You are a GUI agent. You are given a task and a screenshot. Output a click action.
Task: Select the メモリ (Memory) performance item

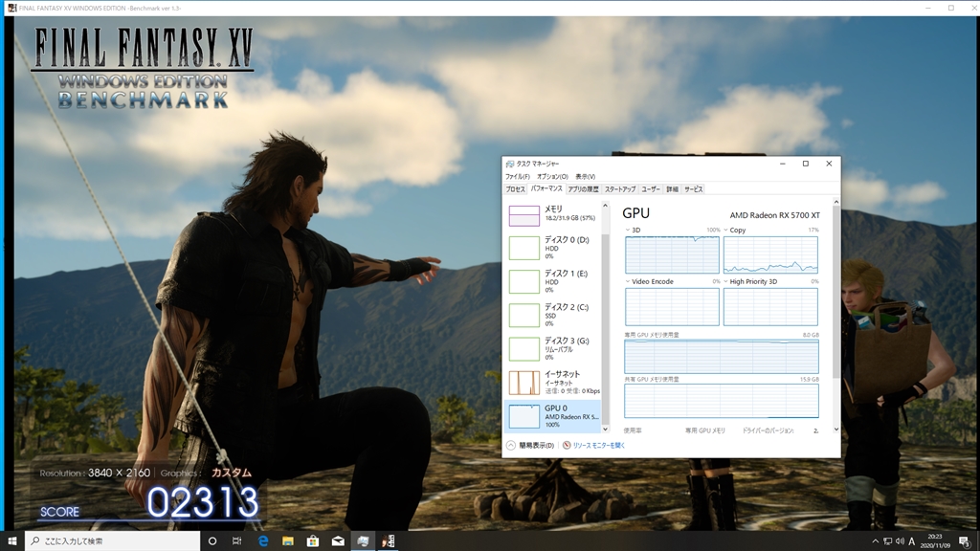(551, 214)
